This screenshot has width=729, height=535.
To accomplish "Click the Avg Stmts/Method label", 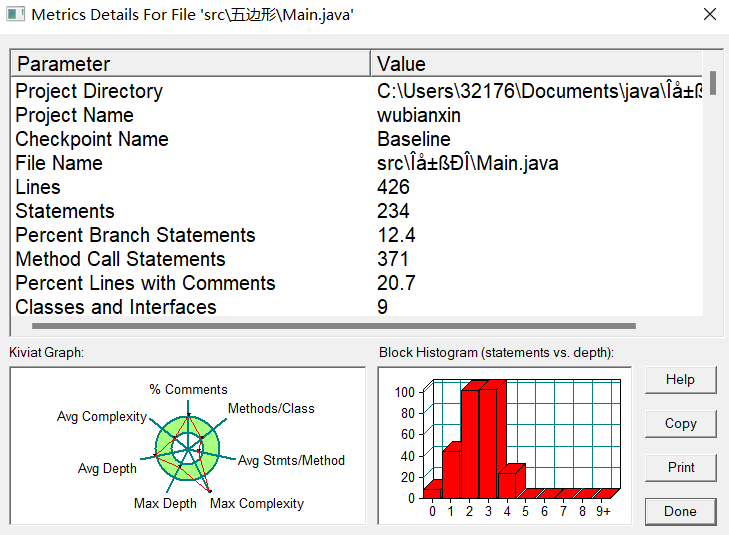I will tap(292, 461).
